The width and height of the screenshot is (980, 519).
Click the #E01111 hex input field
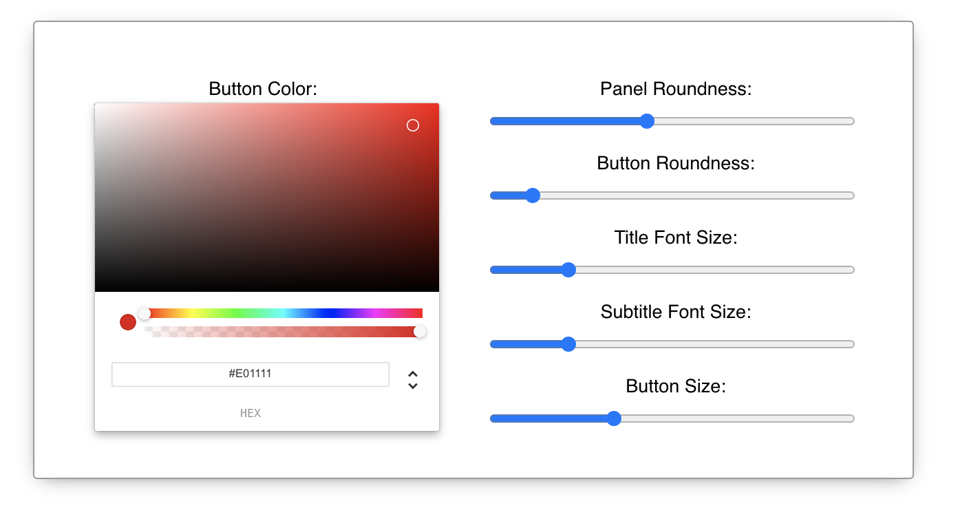point(251,374)
